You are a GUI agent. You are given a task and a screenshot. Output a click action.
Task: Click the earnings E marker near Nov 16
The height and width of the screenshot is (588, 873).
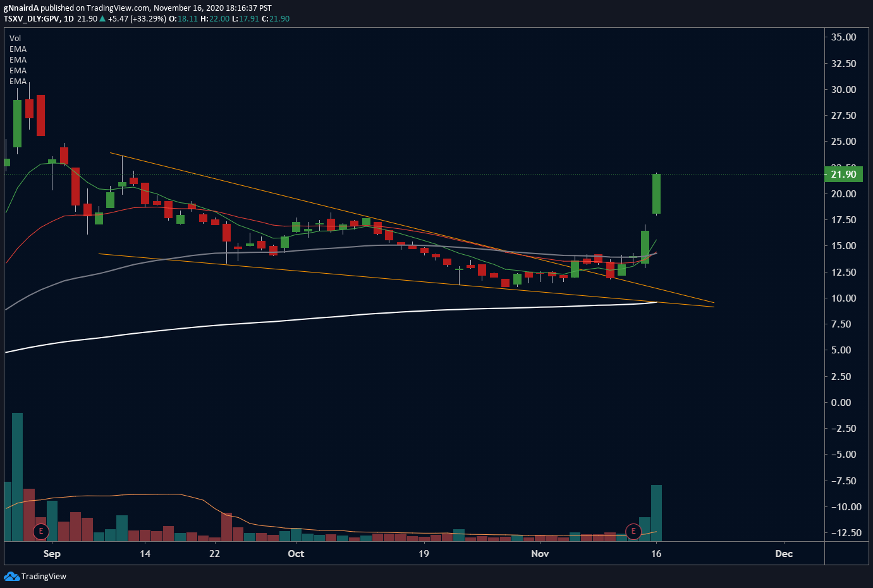pos(633,531)
